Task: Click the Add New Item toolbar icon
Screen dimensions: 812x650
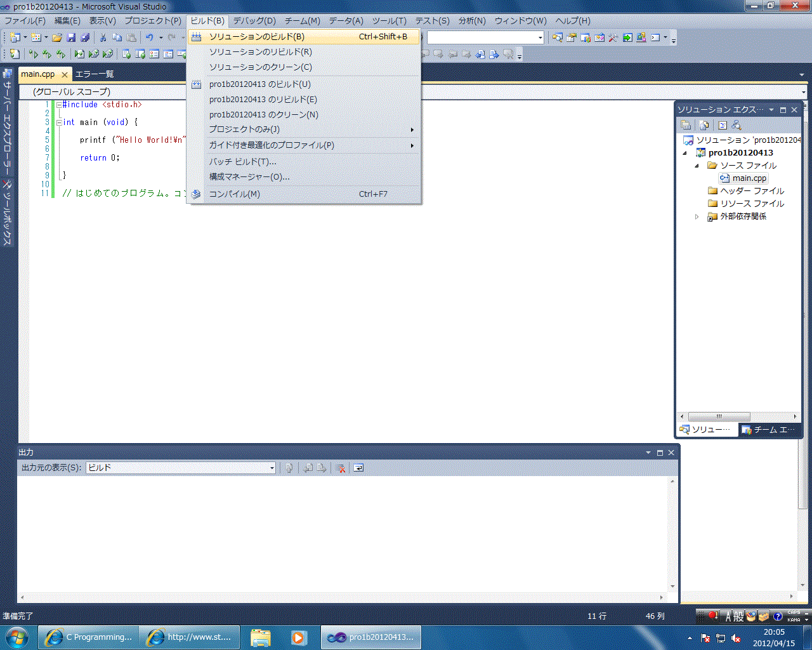Action: (37, 37)
